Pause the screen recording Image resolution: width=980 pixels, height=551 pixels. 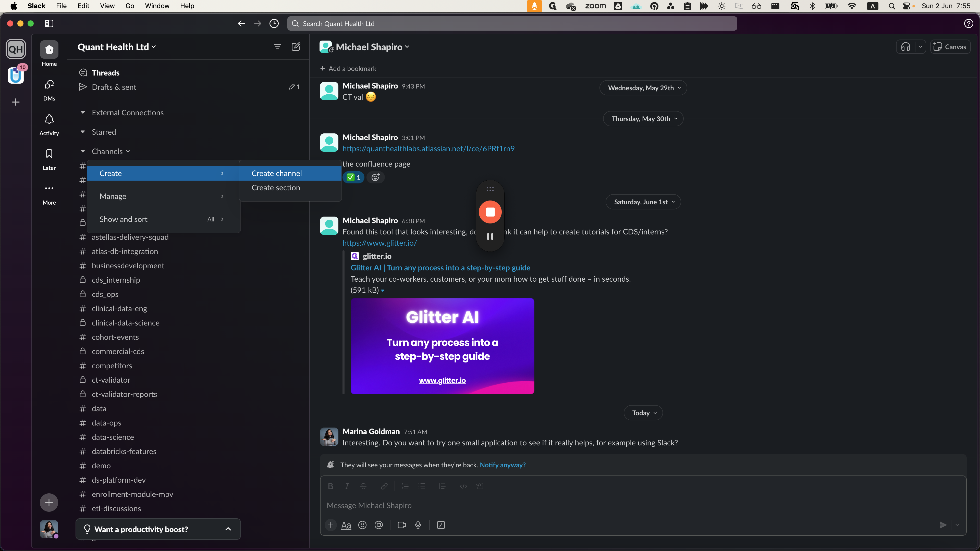(490, 236)
